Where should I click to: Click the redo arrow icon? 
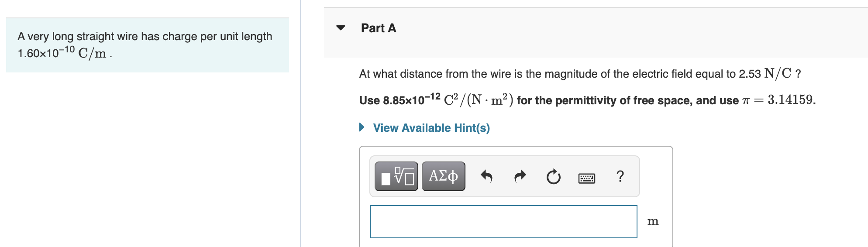coord(520,176)
